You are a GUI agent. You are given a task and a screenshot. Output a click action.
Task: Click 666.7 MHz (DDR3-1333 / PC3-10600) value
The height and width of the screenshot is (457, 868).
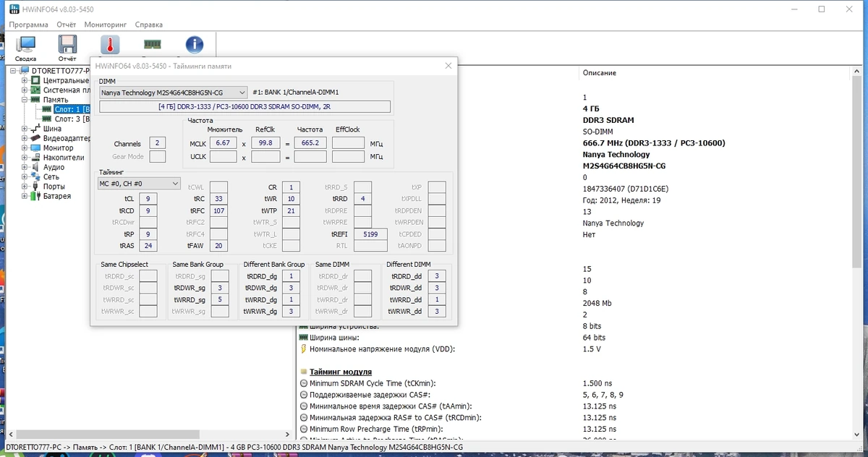pyautogui.click(x=653, y=142)
